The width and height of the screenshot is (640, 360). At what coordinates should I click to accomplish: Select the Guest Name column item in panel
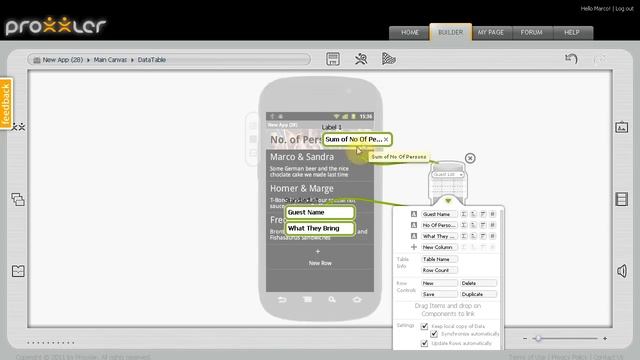click(439, 214)
